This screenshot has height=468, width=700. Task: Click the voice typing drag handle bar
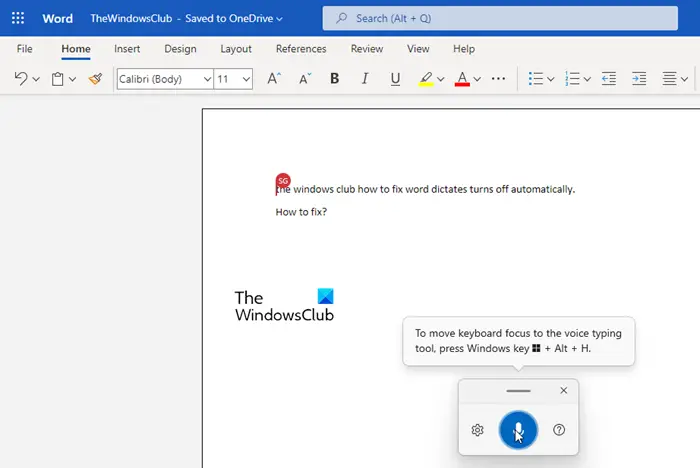click(x=518, y=391)
